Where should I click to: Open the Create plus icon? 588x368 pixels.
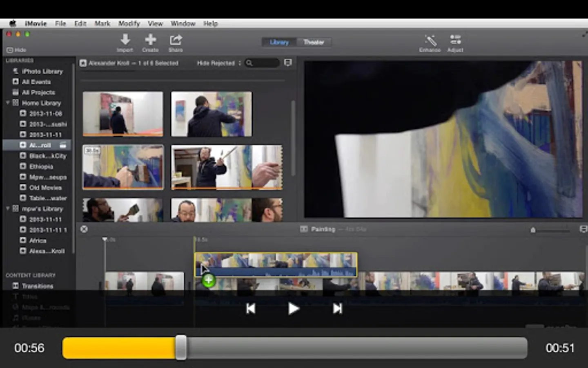pyautogui.click(x=150, y=40)
